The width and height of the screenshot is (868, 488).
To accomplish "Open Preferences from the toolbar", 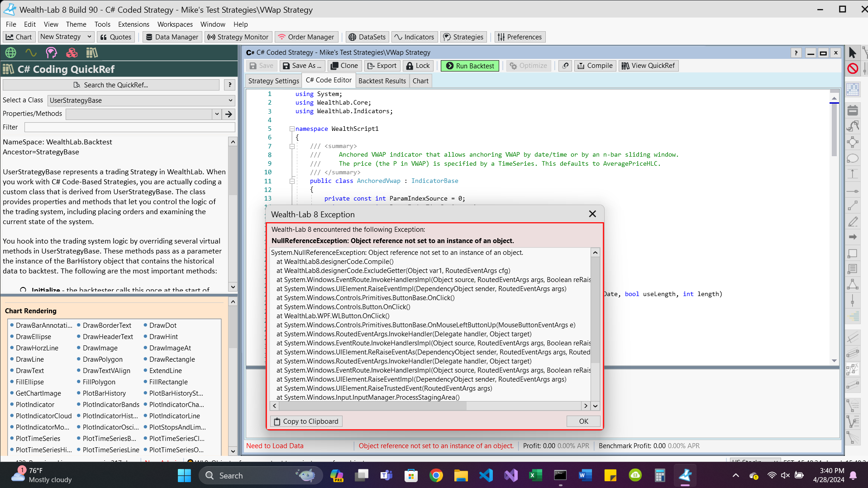I will 520,37.
